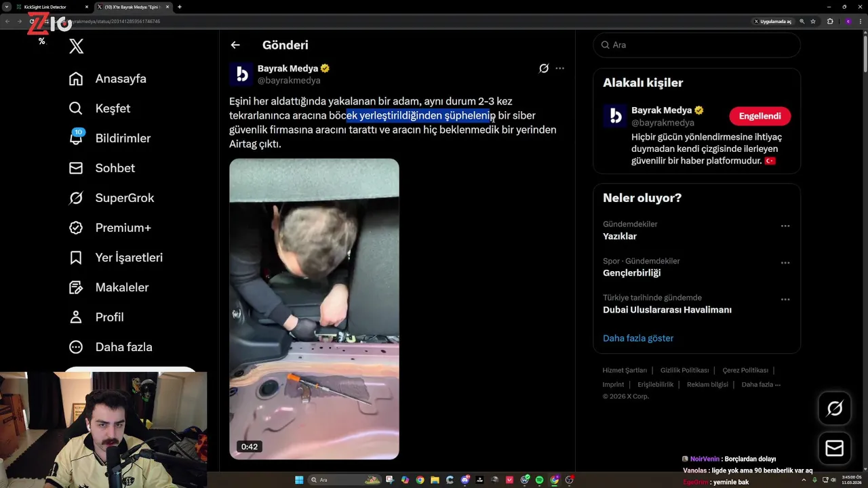This screenshot has width=868, height=488.
Task: Open the browser tab search dropdown
Action: tap(6, 7)
